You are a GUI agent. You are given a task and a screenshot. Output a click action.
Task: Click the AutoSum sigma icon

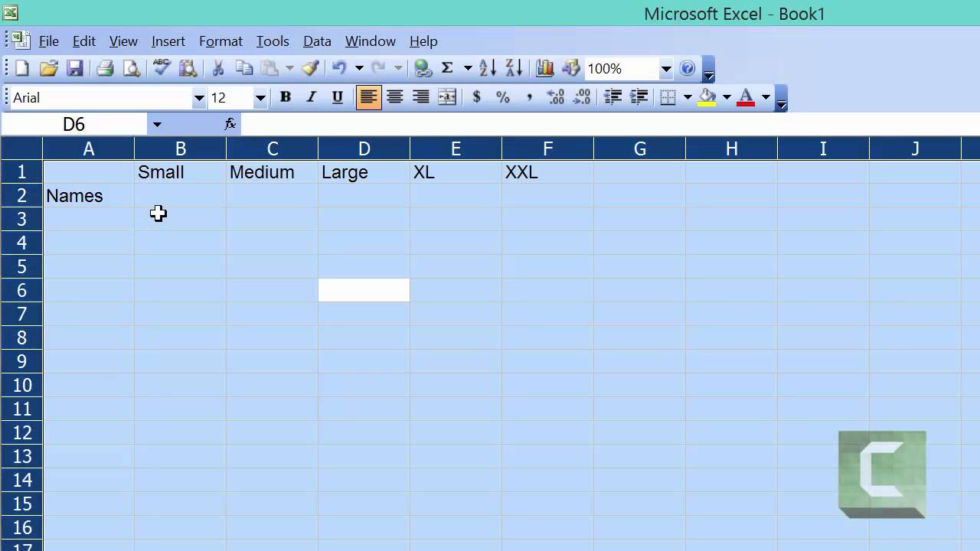coord(448,69)
